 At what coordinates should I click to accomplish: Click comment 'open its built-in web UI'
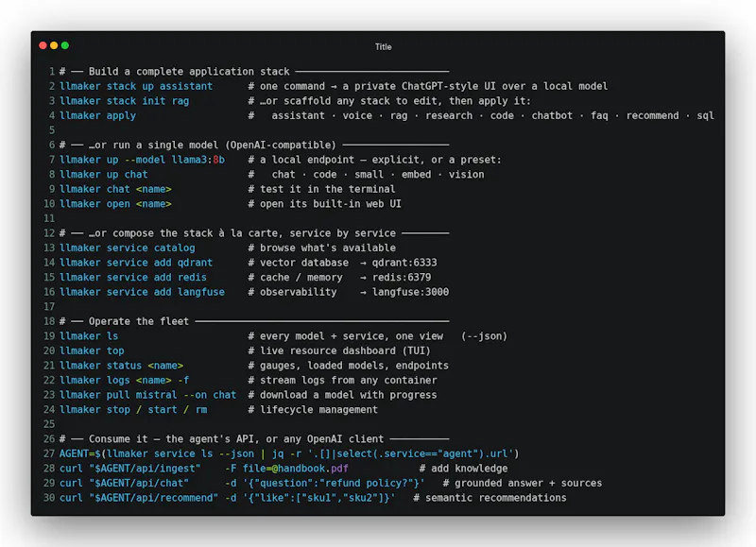tap(325, 204)
